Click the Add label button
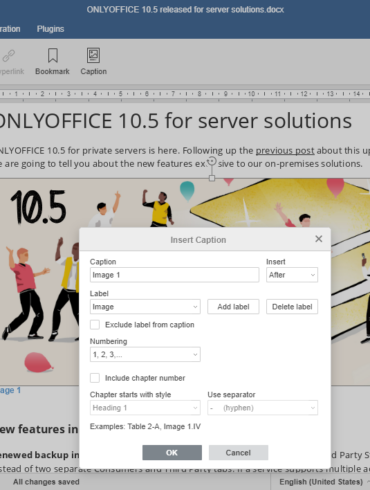Image resolution: width=370 pixels, height=490 pixels. tap(233, 307)
